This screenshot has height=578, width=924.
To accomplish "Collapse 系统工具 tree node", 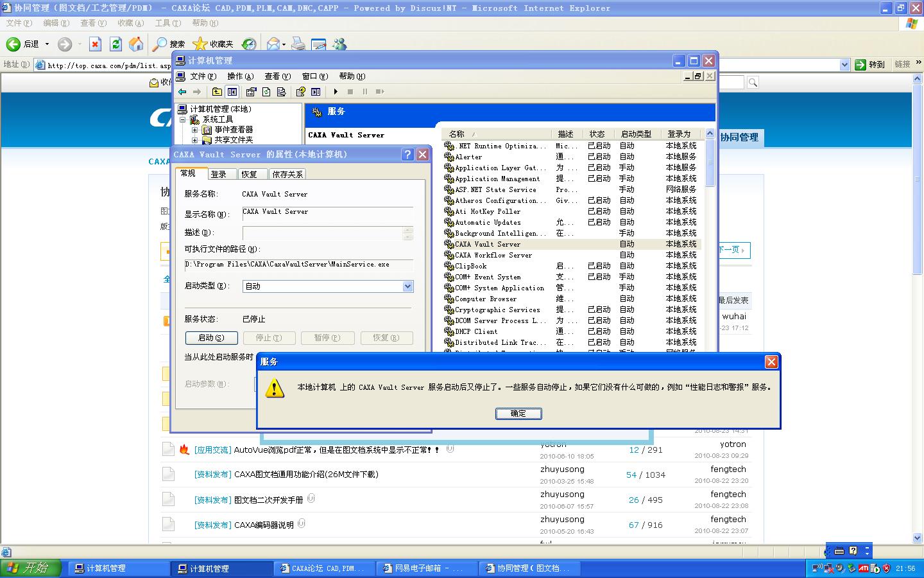I will (x=182, y=119).
